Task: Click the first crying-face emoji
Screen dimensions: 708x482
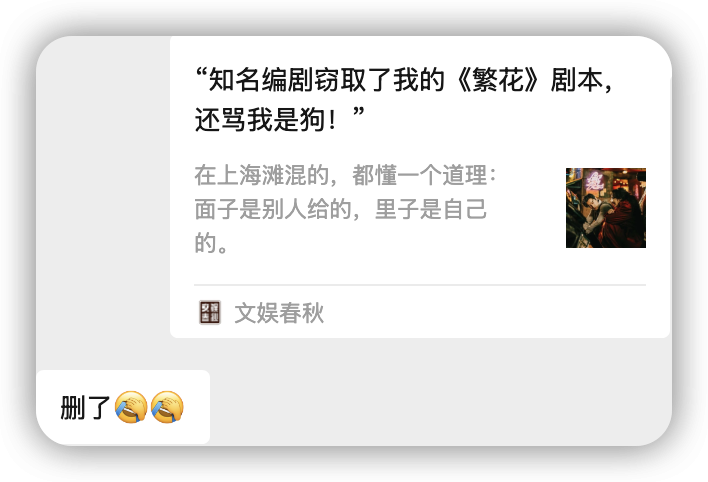Action: 131,407
